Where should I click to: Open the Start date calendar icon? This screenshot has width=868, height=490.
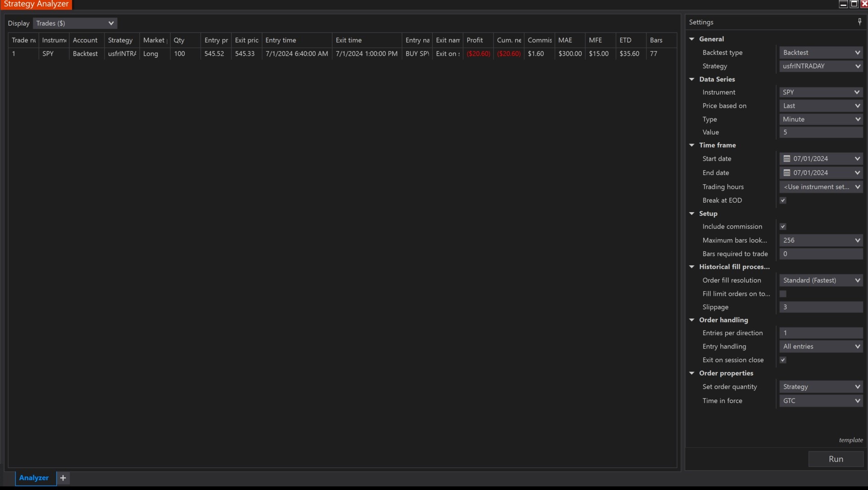[x=786, y=159]
